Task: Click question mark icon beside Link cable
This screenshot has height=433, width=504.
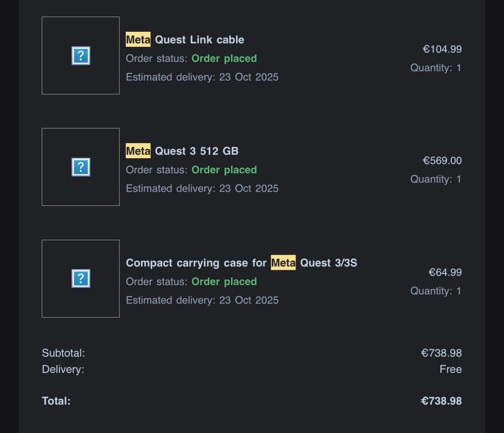Action: coord(80,56)
